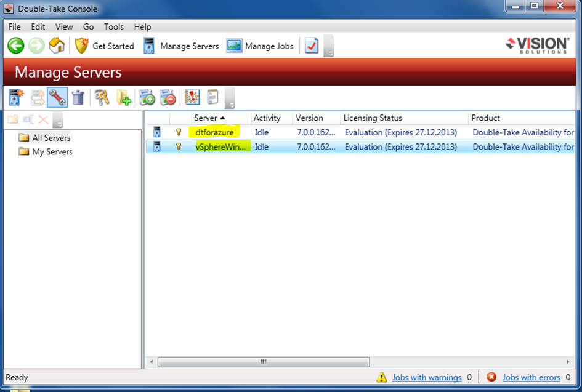
Task: Click Manage Group Assignments folder icon
Action: pos(123,97)
